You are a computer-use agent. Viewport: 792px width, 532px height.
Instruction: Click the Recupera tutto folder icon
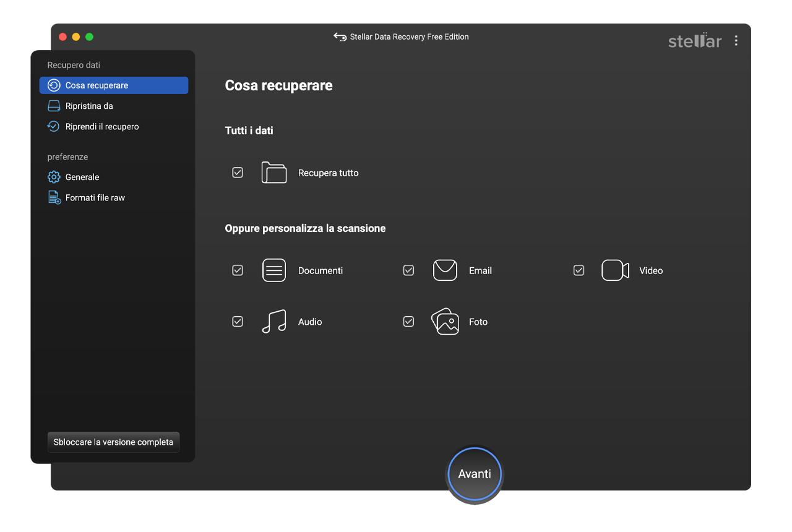pos(274,173)
